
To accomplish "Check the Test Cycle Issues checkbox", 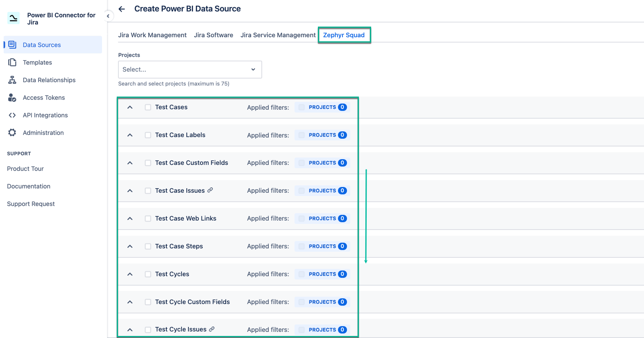I will [148, 330].
